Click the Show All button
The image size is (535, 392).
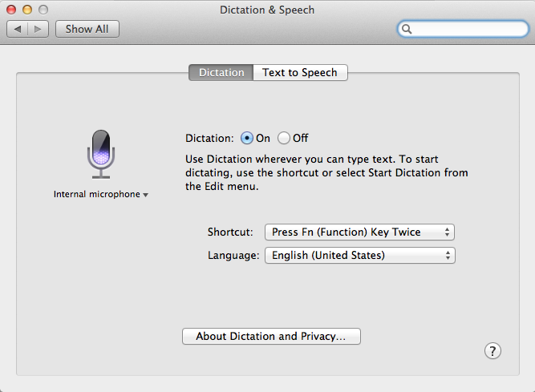click(x=87, y=29)
